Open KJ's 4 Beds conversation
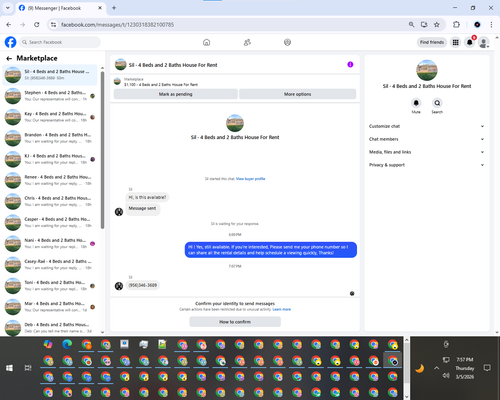Image resolution: width=500 pixels, height=400 pixels. pyautogui.click(x=50, y=159)
